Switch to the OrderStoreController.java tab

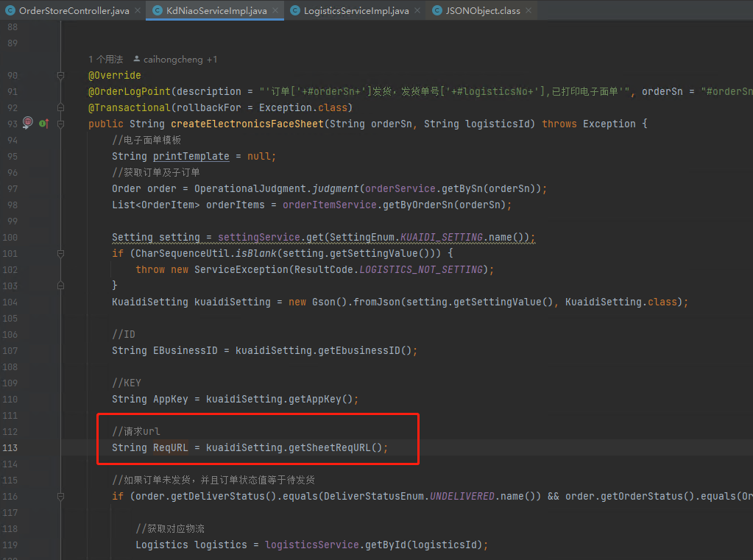[x=74, y=10]
